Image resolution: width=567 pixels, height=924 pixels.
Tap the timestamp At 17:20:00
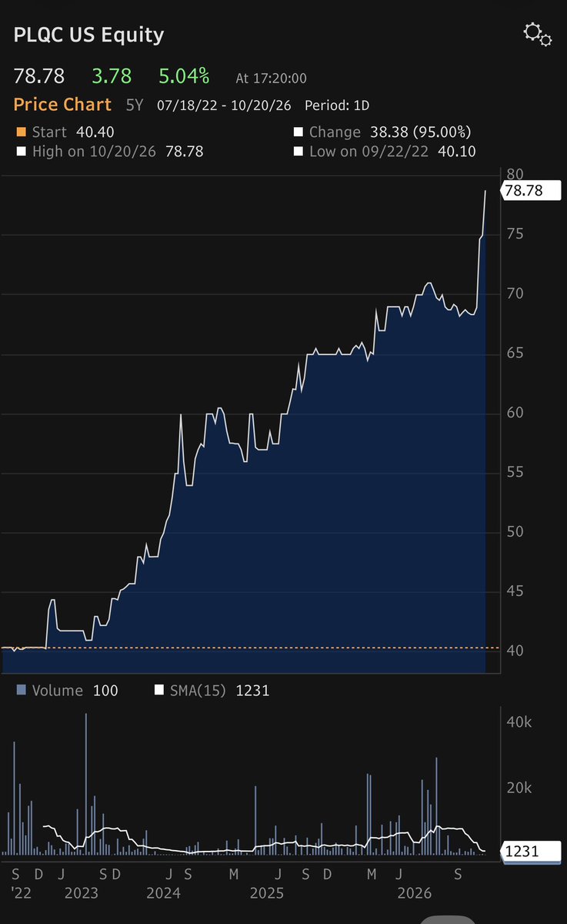point(271,78)
